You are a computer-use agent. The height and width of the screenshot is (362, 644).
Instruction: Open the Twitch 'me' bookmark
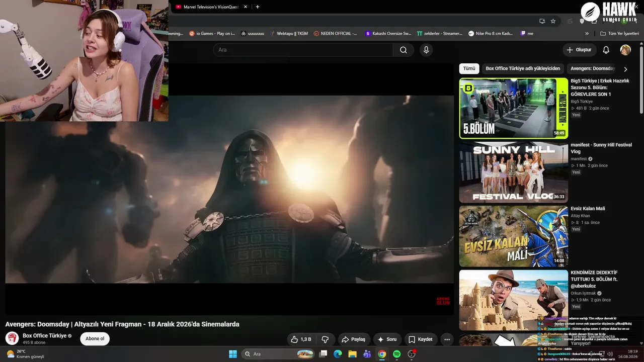pos(527,34)
